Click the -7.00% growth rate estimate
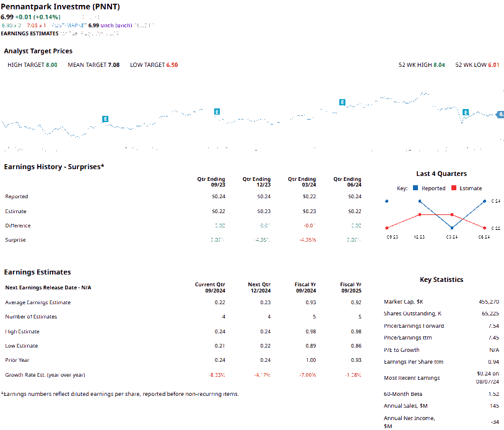504x430 pixels. [308, 375]
